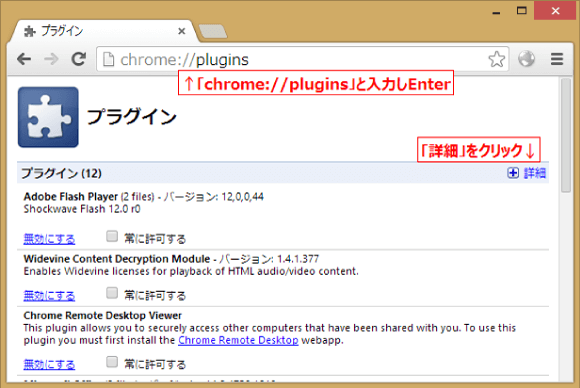580x388 pixels.
Task: Open the Chrome hamburger menu
Action: pos(557,59)
